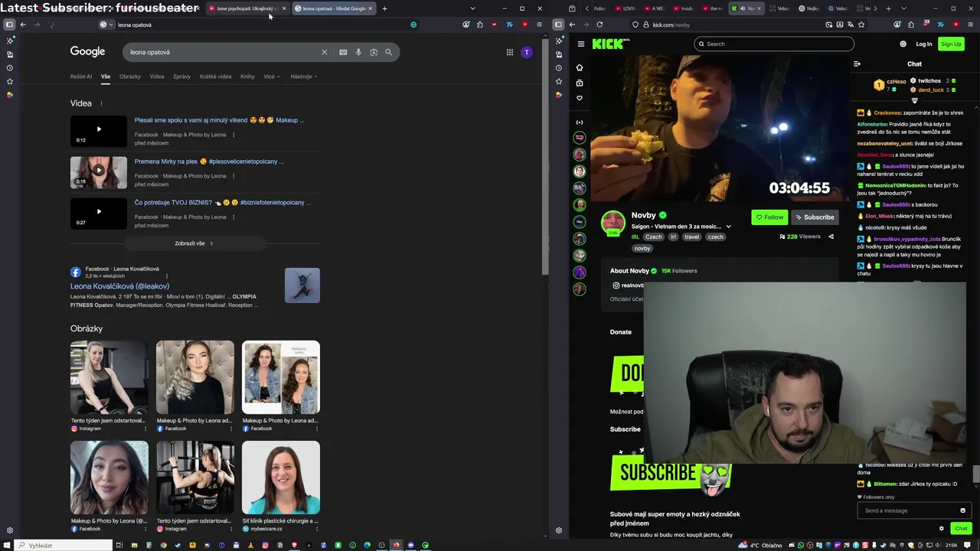List all tabs in left browser

pos(472,8)
